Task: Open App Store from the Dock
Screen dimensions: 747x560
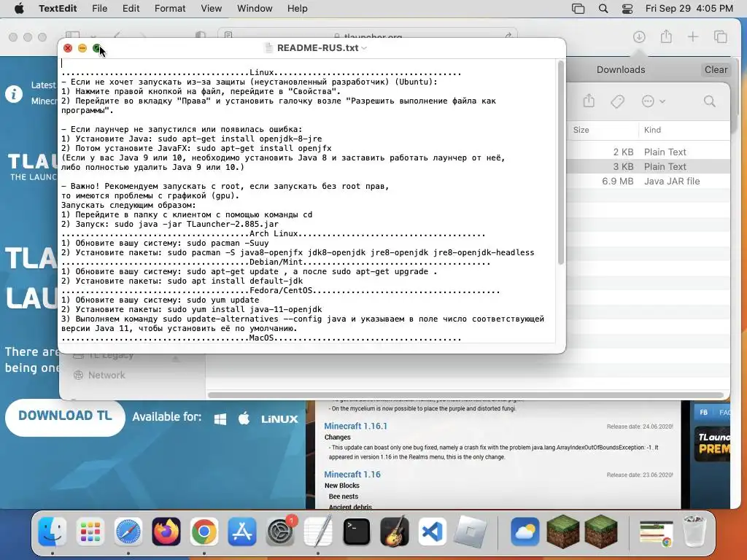Action: [242, 532]
